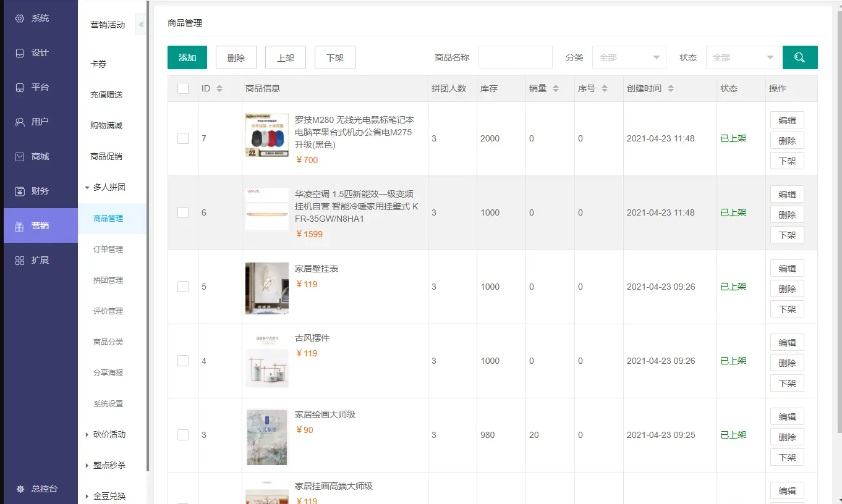Click the 财务 sidebar icon

[20, 191]
